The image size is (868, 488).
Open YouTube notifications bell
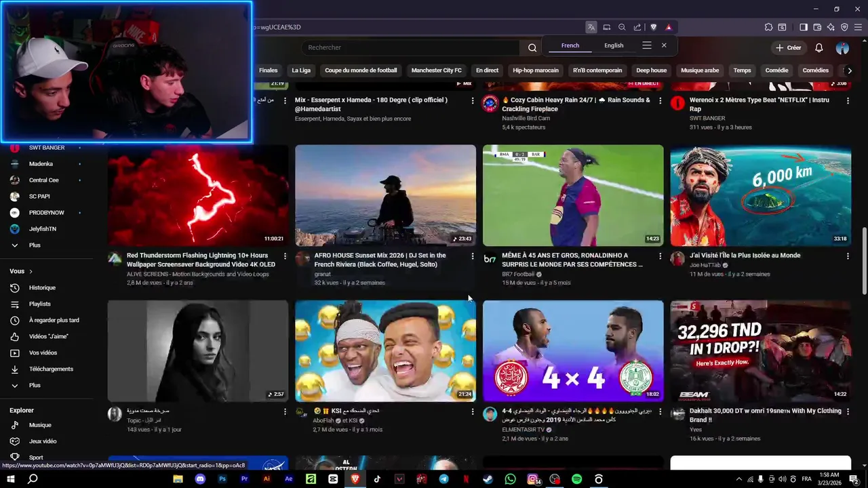pyautogui.click(x=819, y=48)
